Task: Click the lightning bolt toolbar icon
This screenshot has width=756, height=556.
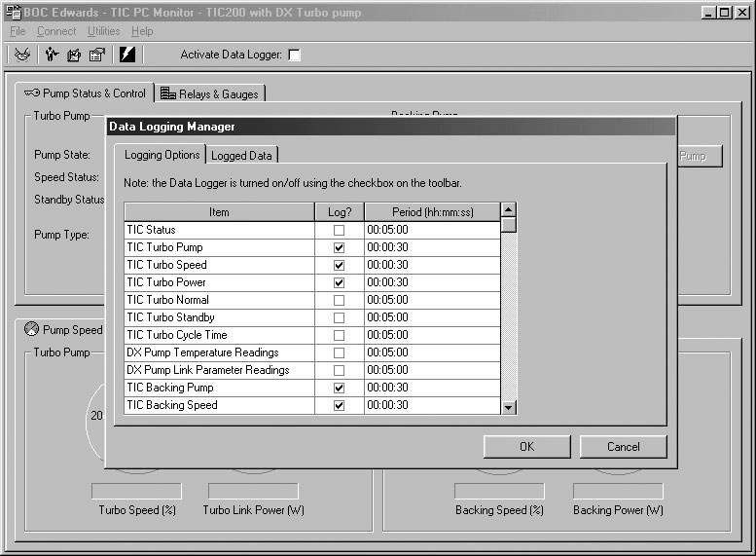Action: [127, 55]
